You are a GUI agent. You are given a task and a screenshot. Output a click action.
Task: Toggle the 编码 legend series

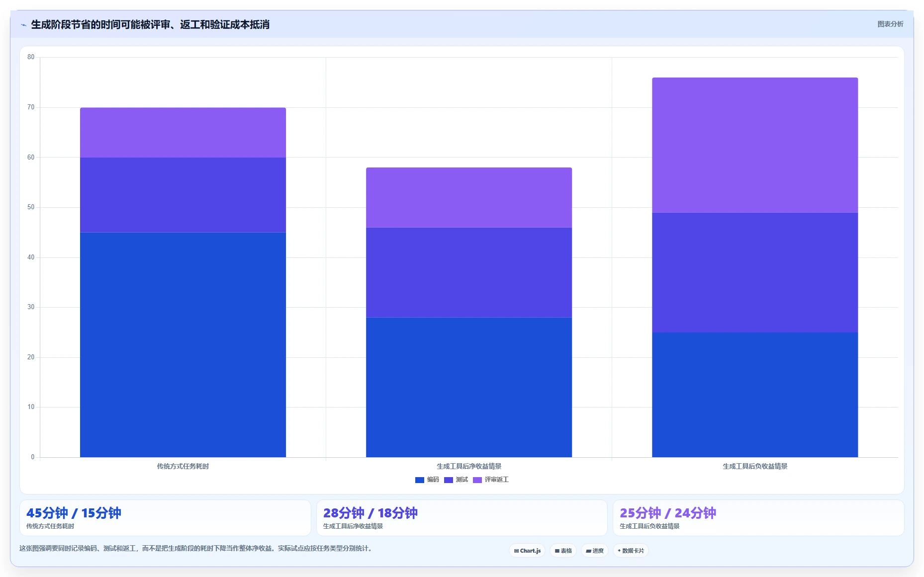(x=427, y=480)
